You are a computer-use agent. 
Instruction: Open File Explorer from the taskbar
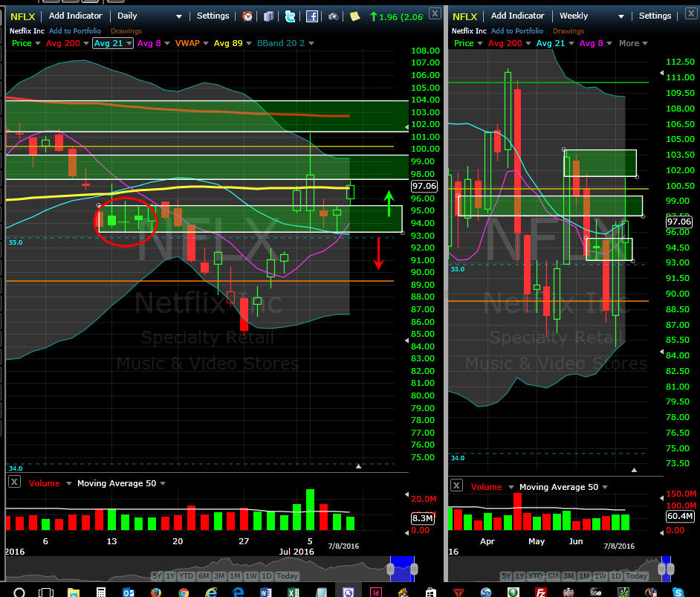[x=74, y=592]
